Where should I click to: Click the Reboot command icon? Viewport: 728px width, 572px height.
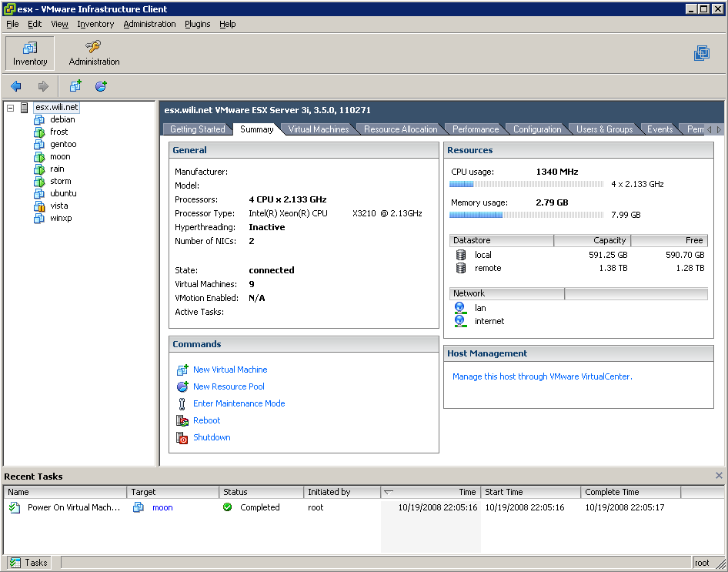tap(182, 420)
